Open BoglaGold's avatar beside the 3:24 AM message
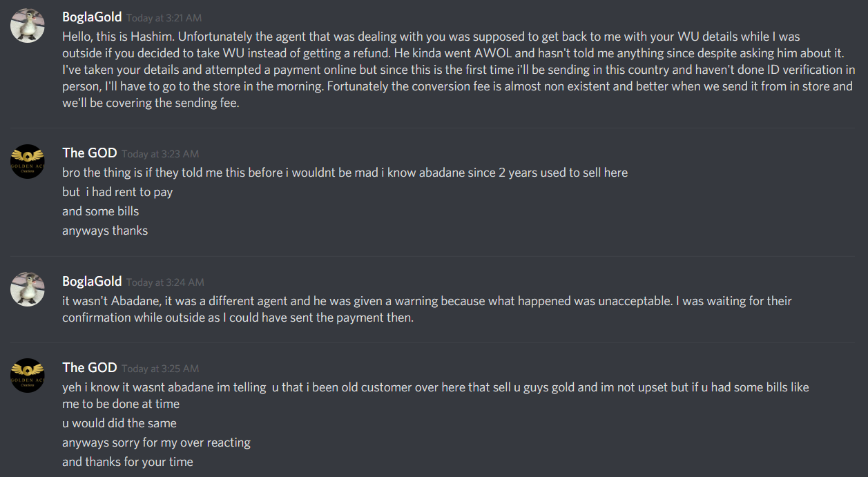868x477 pixels. 28,290
